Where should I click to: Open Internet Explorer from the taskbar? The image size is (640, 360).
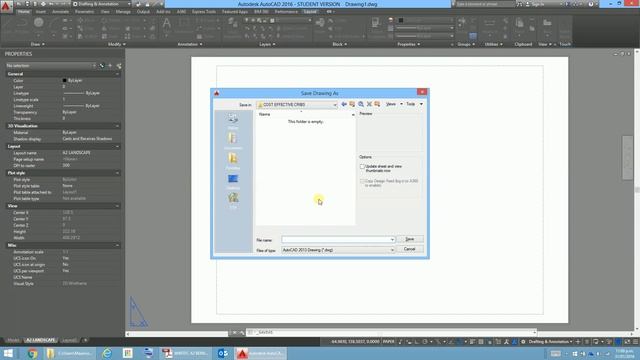[107, 353]
